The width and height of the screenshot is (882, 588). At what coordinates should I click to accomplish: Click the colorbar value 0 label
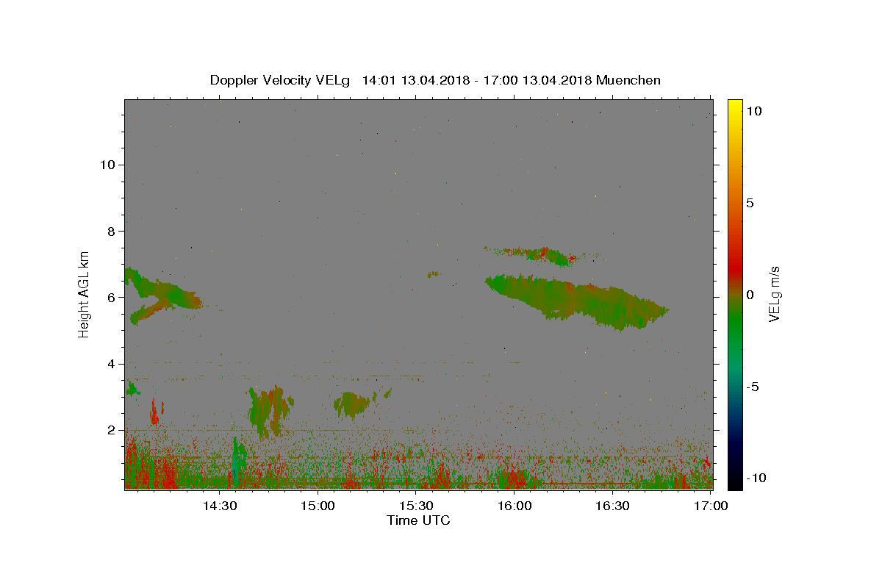coord(750,295)
